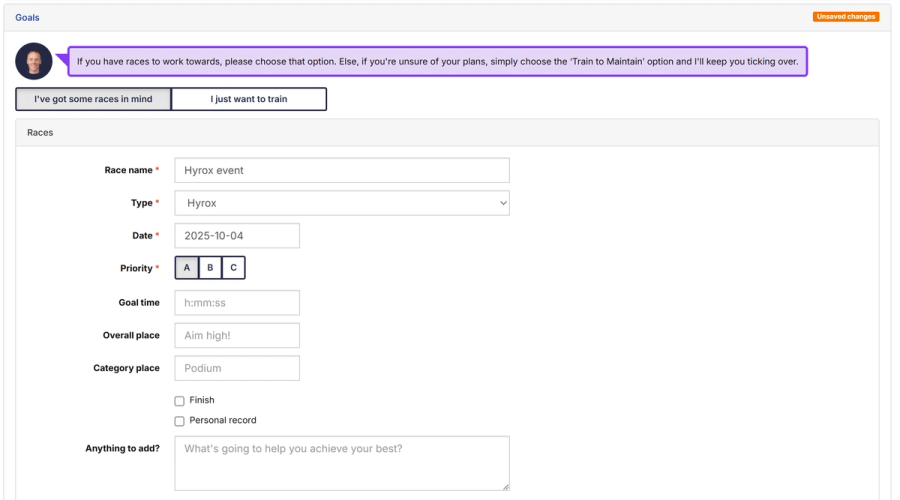Click the "Race name" label
Viewport: 900px width, 500px height.
(x=129, y=170)
